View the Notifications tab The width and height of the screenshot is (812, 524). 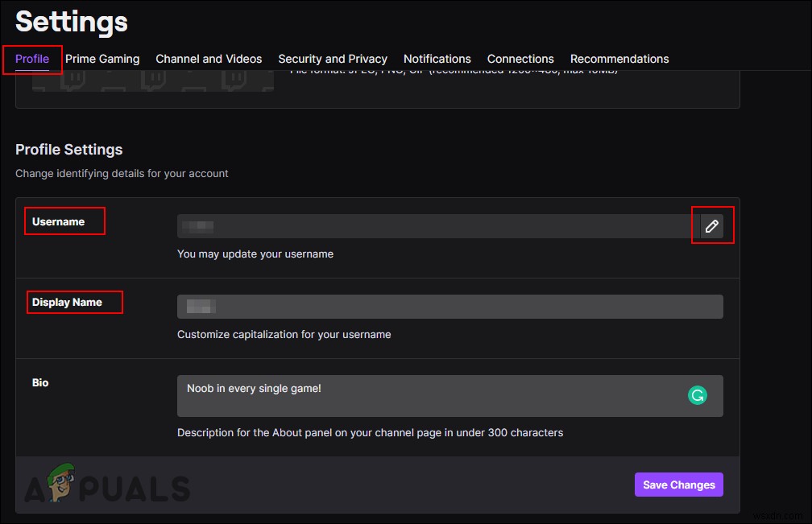click(437, 59)
